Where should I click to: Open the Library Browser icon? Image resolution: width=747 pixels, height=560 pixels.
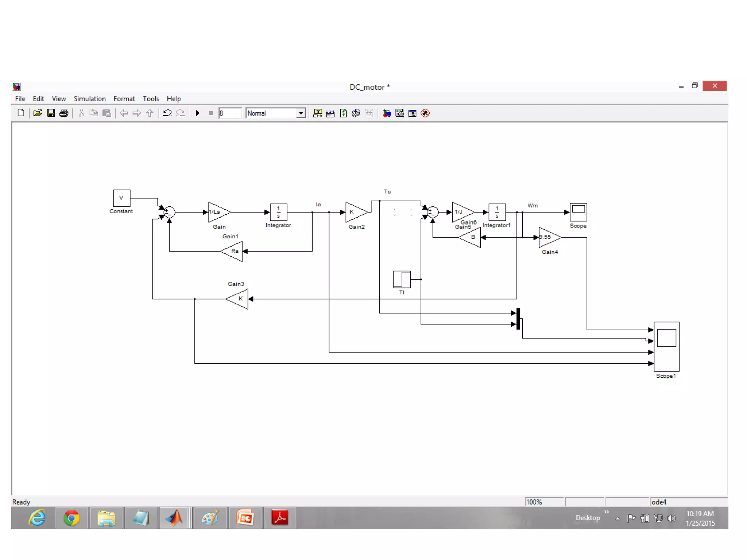(x=387, y=113)
